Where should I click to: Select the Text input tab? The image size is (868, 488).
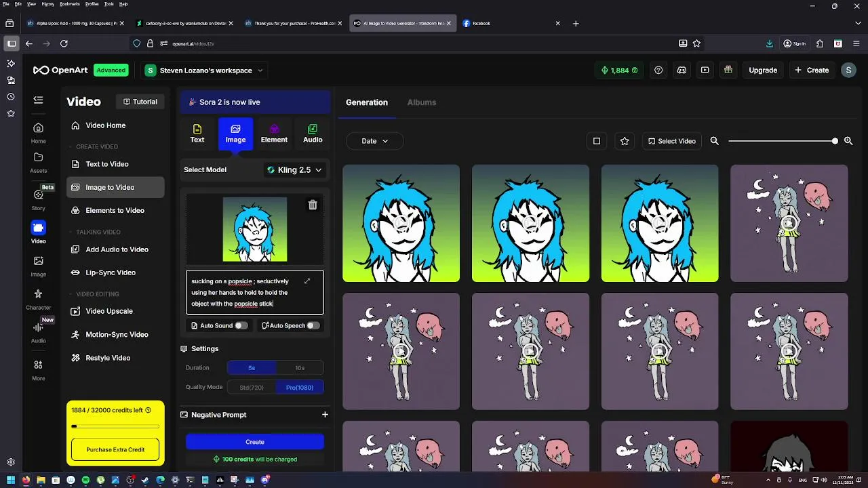point(197,134)
